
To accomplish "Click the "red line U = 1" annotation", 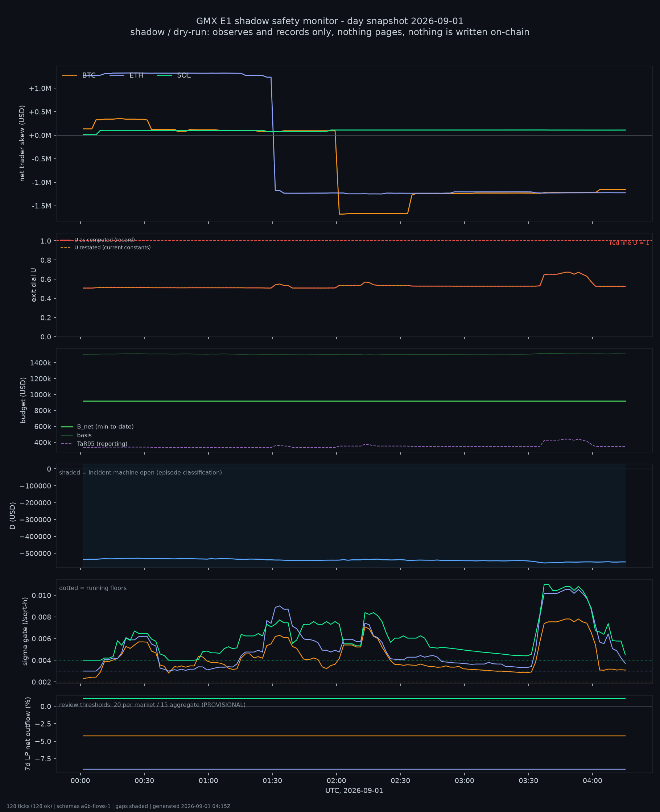I will 629,243.
